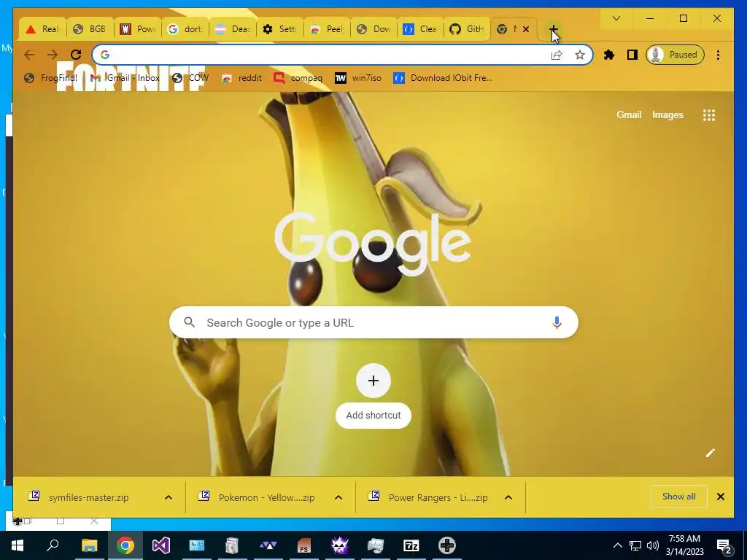This screenshot has height=560, width=747.
Task: Open the Windows Start menu
Action: (18, 545)
